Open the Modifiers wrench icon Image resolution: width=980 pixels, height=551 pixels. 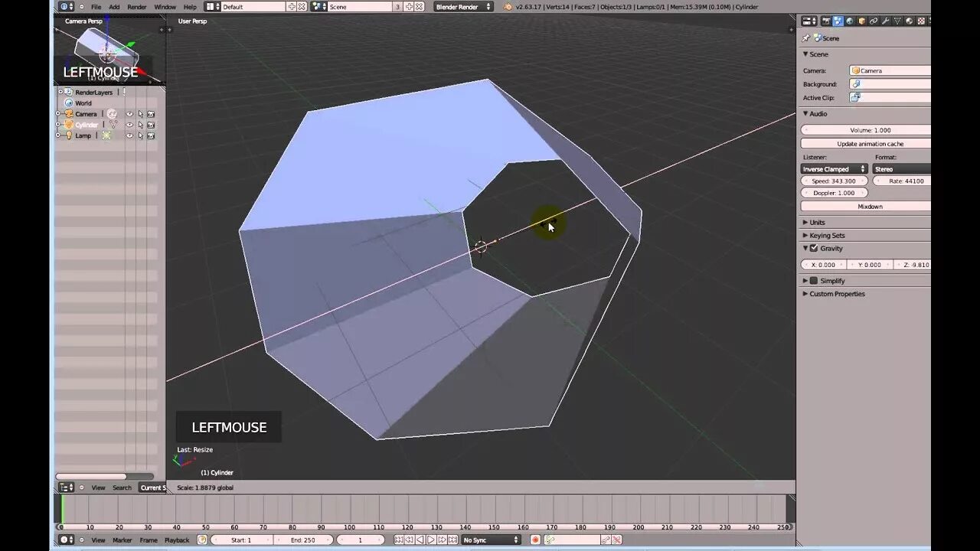pos(885,21)
